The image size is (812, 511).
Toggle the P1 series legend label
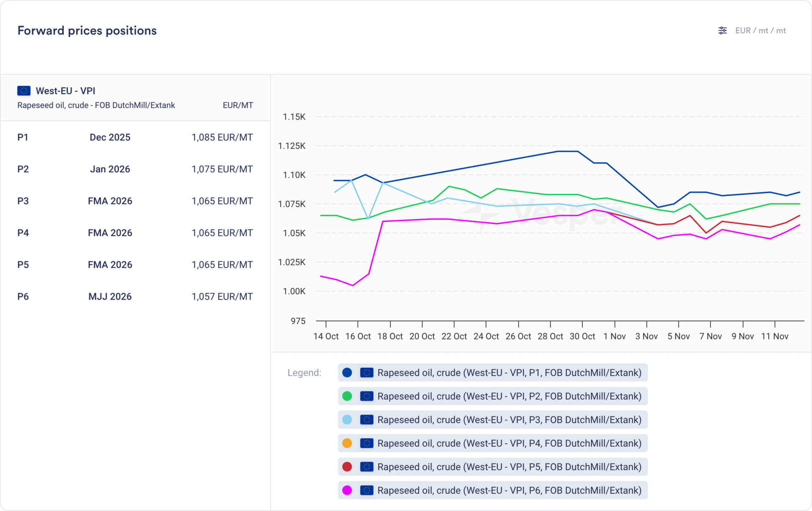click(x=509, y=373)
